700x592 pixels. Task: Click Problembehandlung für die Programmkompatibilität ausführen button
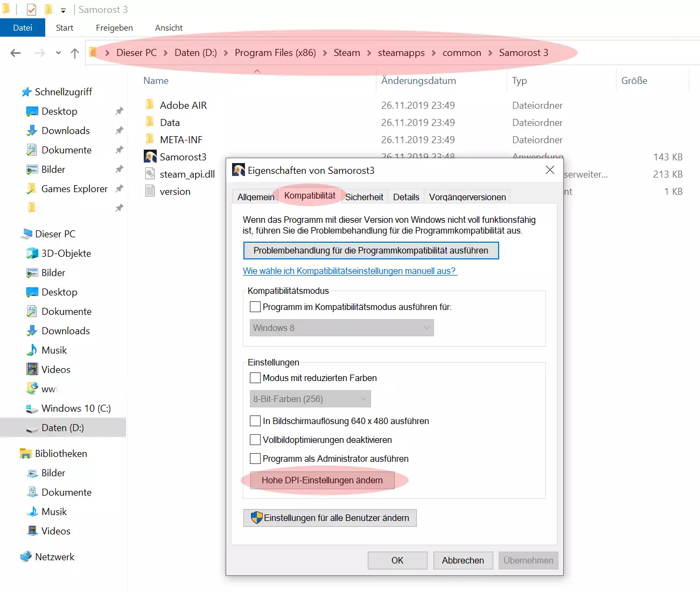coord(371,251)
